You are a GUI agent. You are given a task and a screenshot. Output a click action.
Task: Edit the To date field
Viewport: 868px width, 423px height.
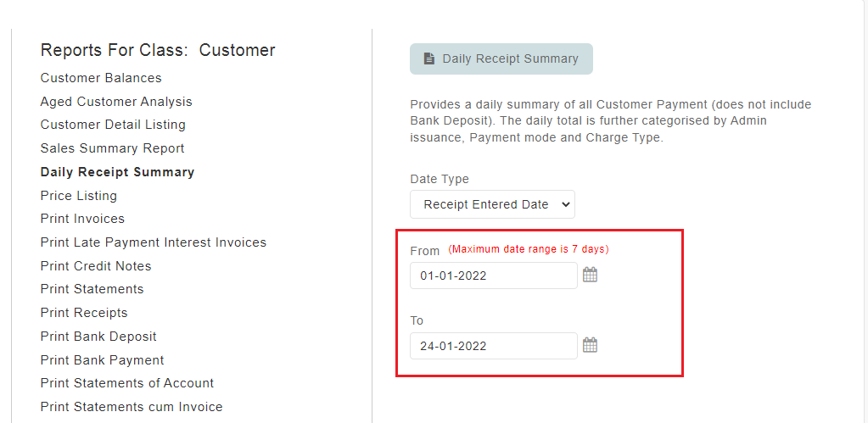click(494, 346)
